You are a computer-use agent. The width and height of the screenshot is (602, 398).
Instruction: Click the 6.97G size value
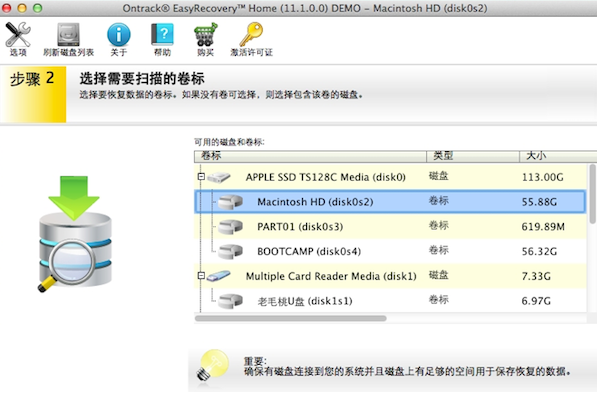pyautogui.click(x=536, y=301)
